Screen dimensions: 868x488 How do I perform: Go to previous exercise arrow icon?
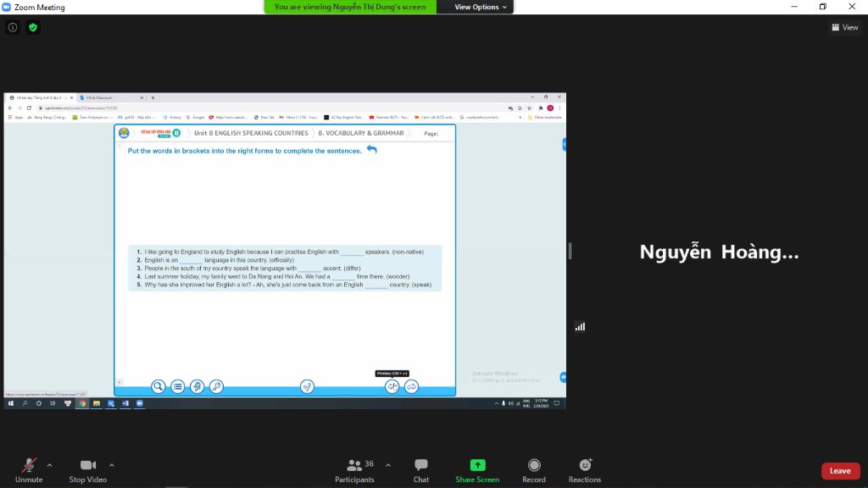coord(392,386)
